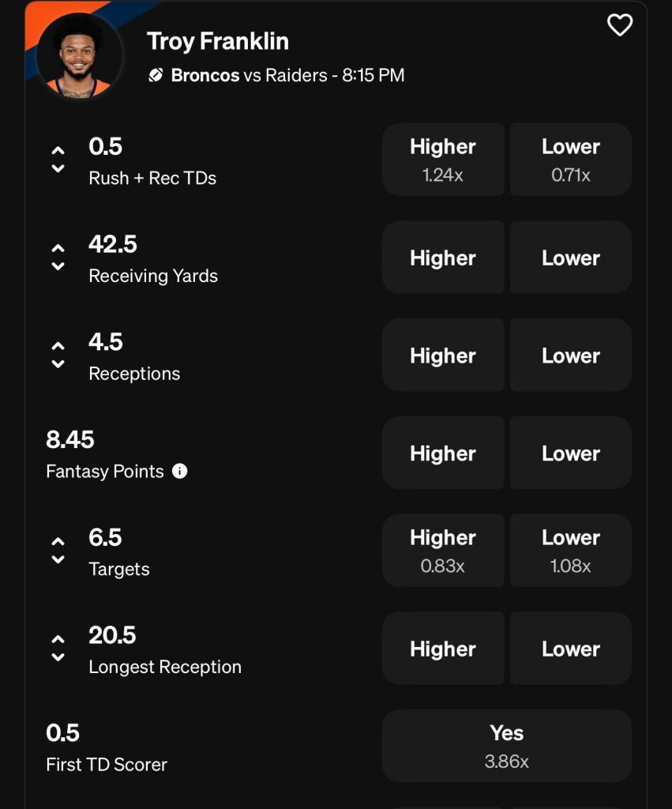The width and height of the screenshot is (672, 809).
Task: Click Troy Franklin's player photo
Action: click(x=79, y=54)
